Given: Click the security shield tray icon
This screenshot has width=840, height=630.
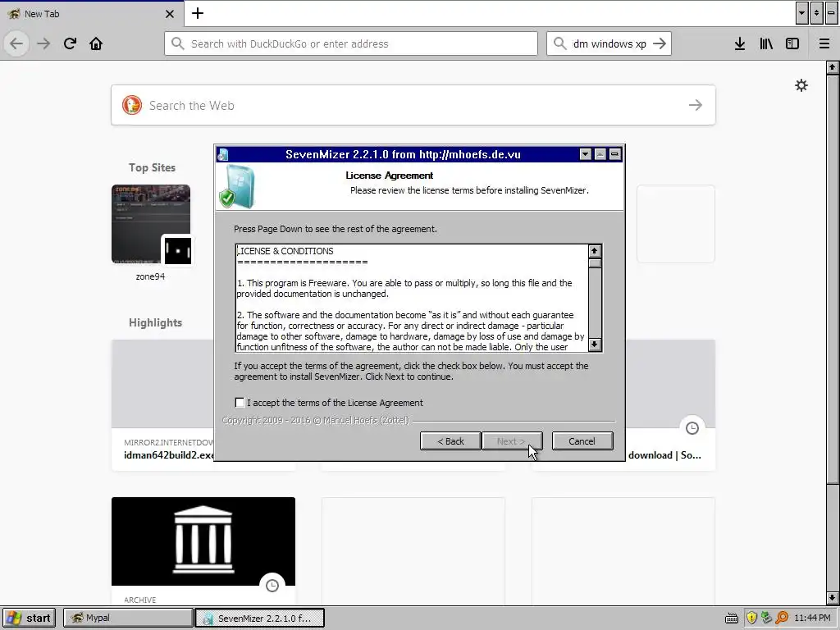Looking at the screenshot, I should pos(751,618).
